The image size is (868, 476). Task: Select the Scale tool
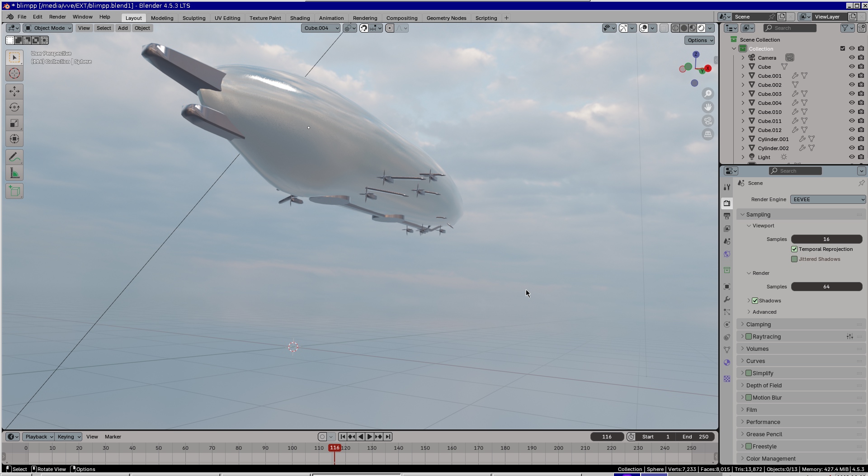(x=14, y=123)
